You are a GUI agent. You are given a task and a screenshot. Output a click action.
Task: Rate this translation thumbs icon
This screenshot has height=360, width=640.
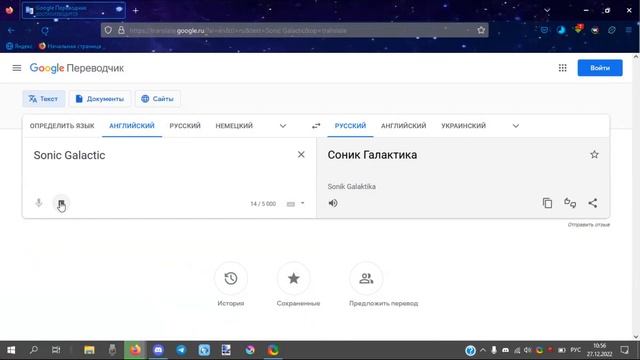tap(570, 203)
